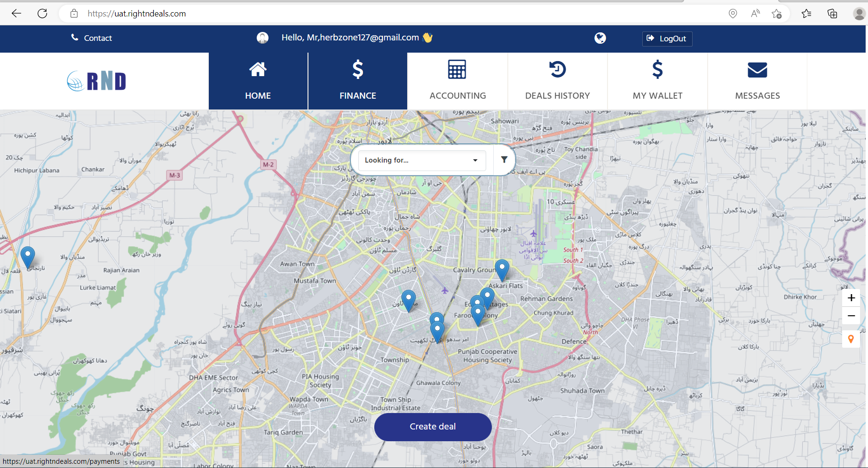Open Messages using the envelope icon
The height and width of the screenshot is (468, 868).
(757, 69)
